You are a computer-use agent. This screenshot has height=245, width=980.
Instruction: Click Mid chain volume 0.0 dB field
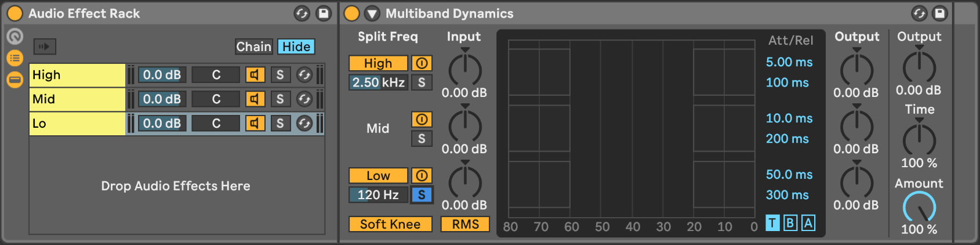click(162, 99)
